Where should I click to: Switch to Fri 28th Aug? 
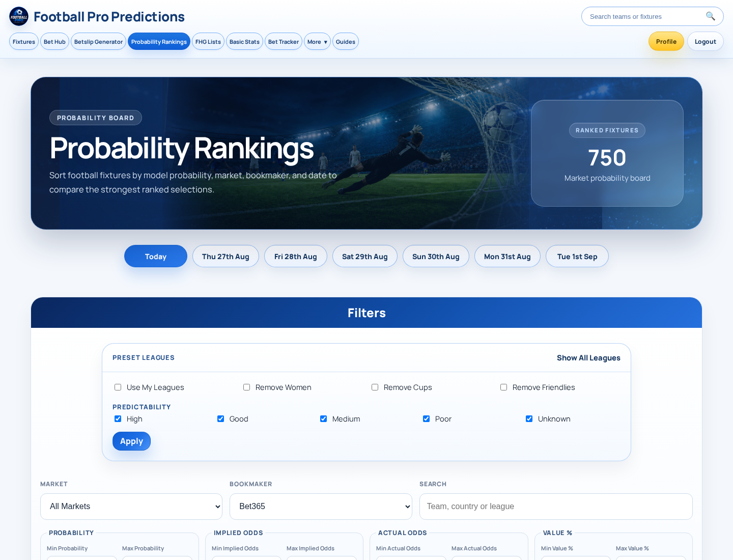296,256
